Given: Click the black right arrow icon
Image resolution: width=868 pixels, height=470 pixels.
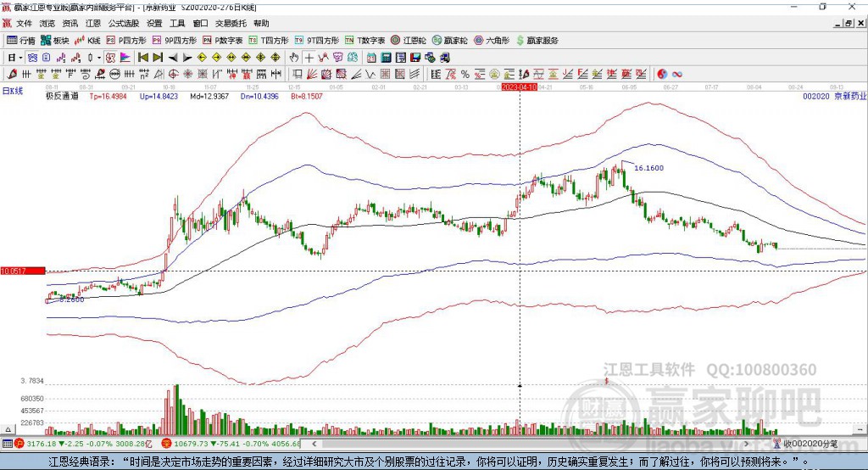Looking at the screenshot, I should [x=187, y=58].
